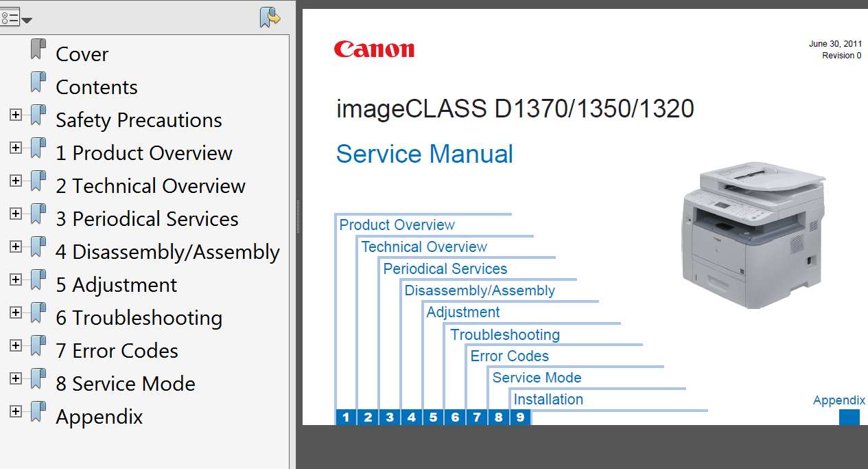This screenshot has width=868, height=469.
Task: Expand the 1 Product Overview bookmark
Action: coord(16,148)
